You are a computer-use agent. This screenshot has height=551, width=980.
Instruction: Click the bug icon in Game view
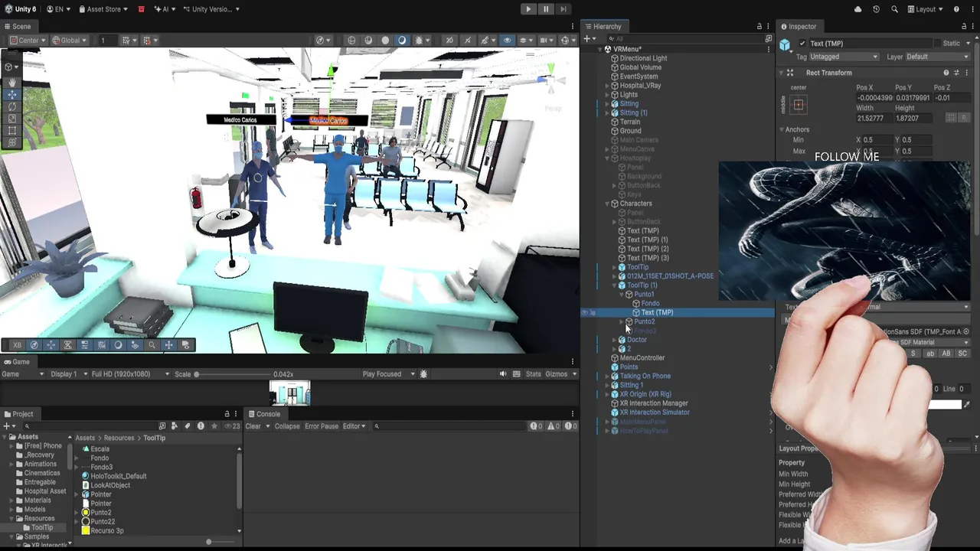point(423,374)
